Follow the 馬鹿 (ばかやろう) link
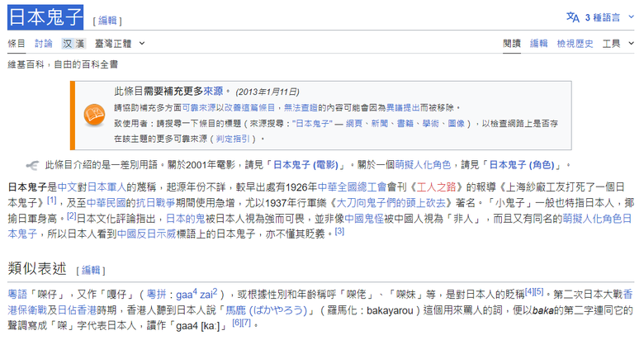Viewport: 644px width, 340px height. pyautogui.click(x=267, y=310)
